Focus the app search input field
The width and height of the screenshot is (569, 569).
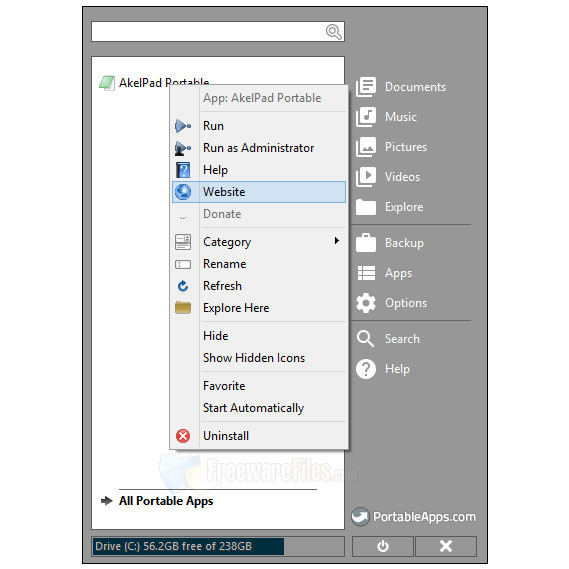point(218,32)
